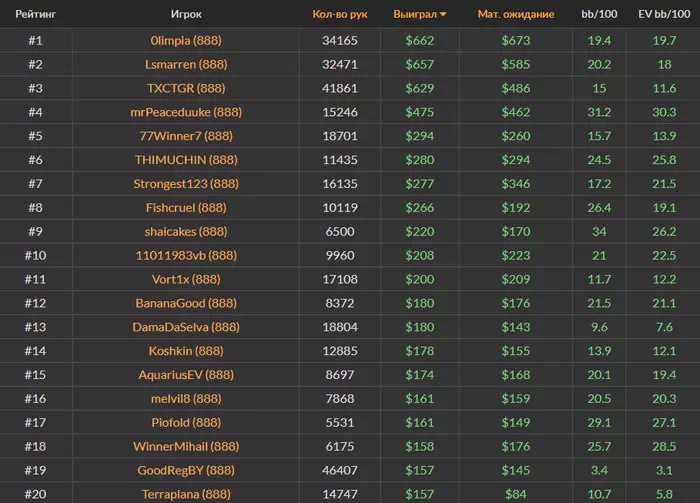Open player mrPeaceduuke (888) profile
This screenshot has width=700, height=503.
186,112
